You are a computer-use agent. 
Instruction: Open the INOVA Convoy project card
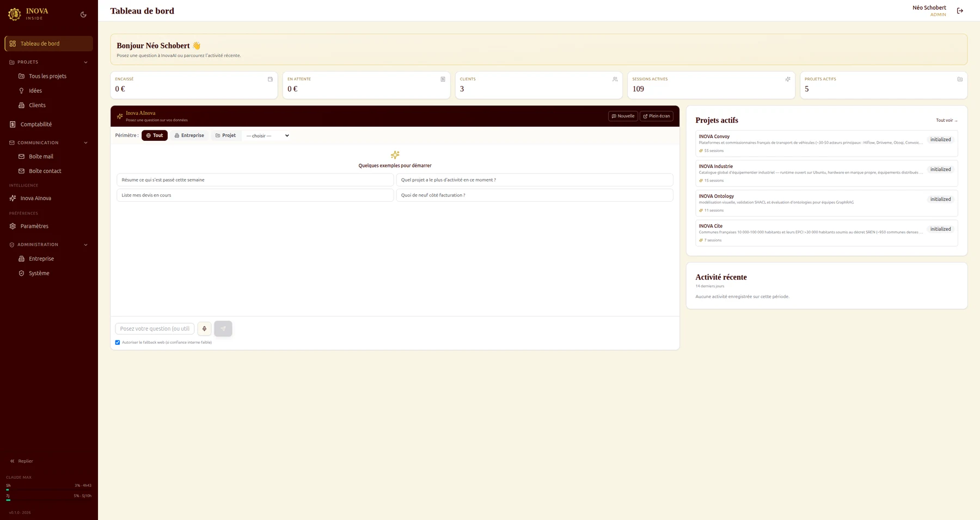coord(826,144)
